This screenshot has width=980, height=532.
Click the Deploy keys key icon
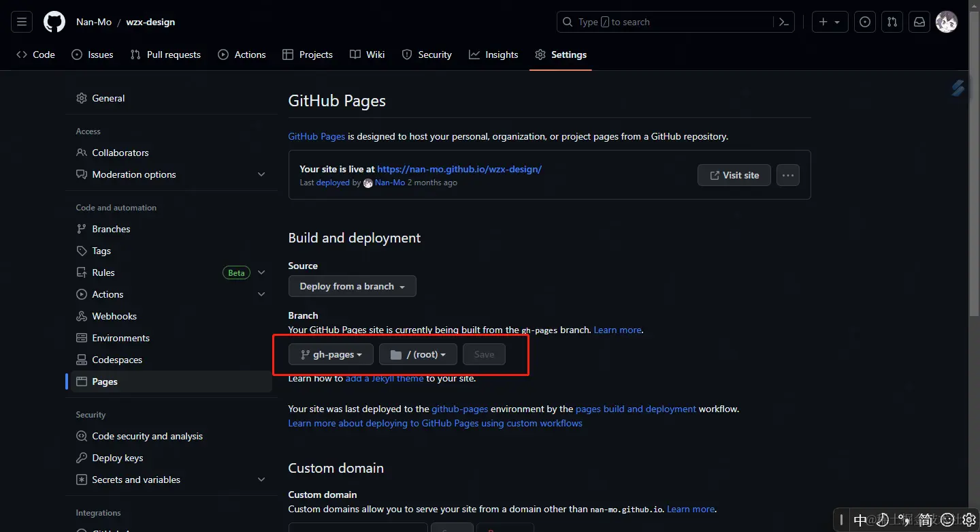coord(82,458)
